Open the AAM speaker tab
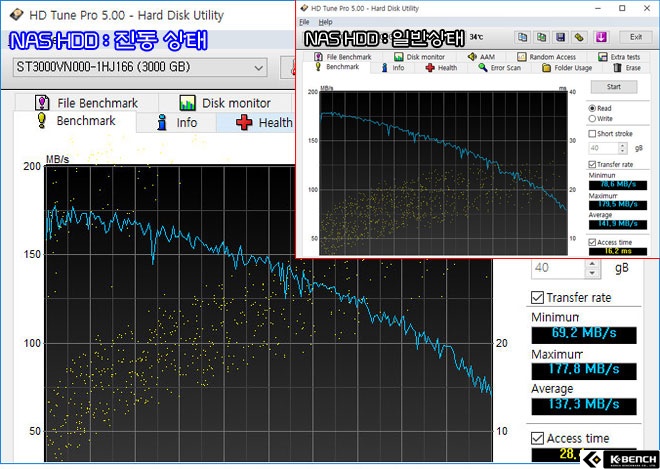The width and height of the screenshot is (660, 469). pos(481,57)
